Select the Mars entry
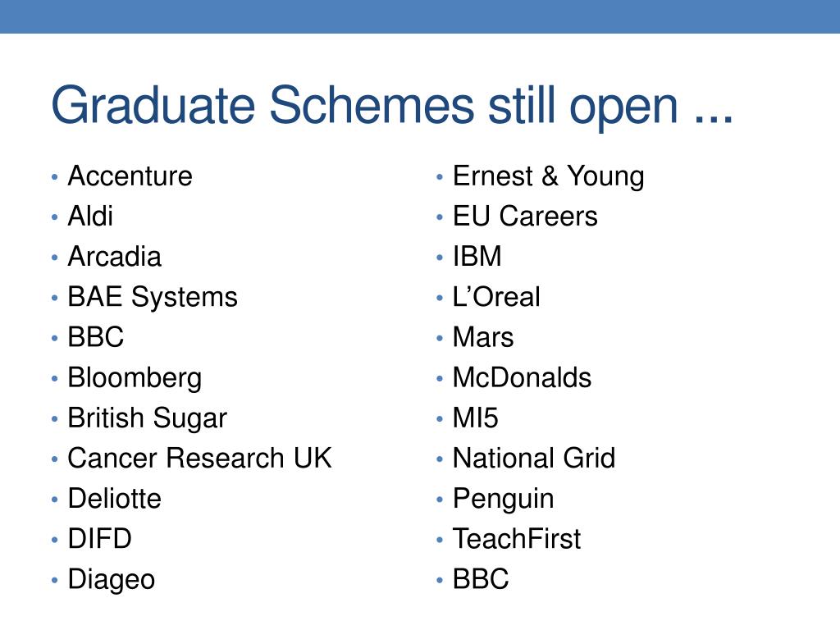 pyautogui.click(x=483, y=337)
